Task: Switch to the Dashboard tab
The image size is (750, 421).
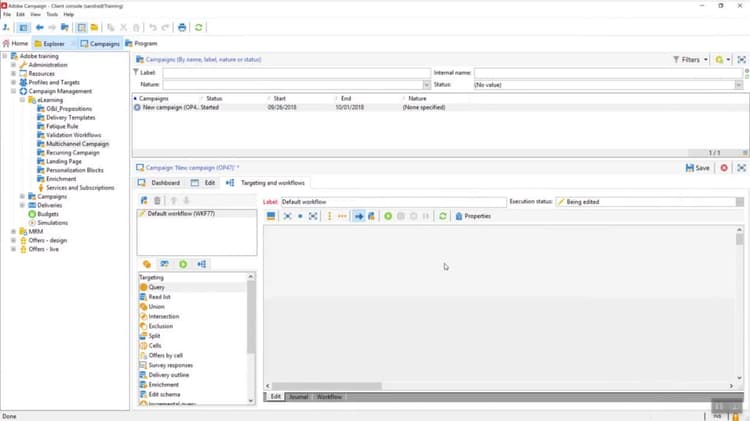Action: point(159,183)
